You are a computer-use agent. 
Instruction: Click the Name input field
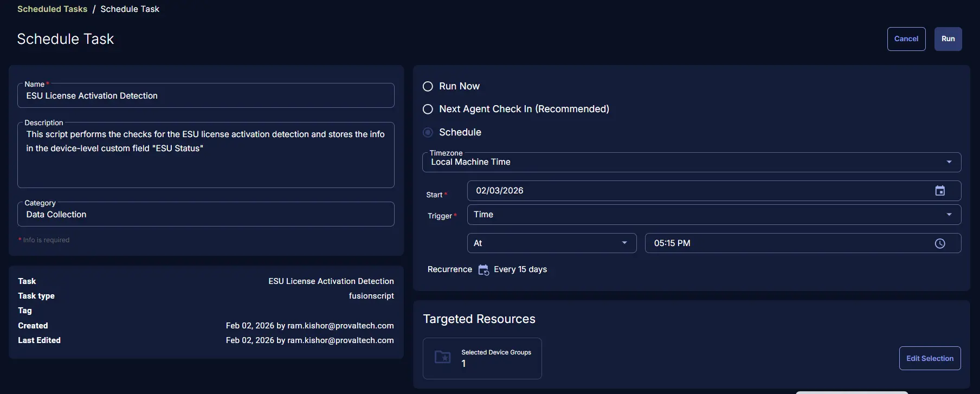(x=206, y=96)
